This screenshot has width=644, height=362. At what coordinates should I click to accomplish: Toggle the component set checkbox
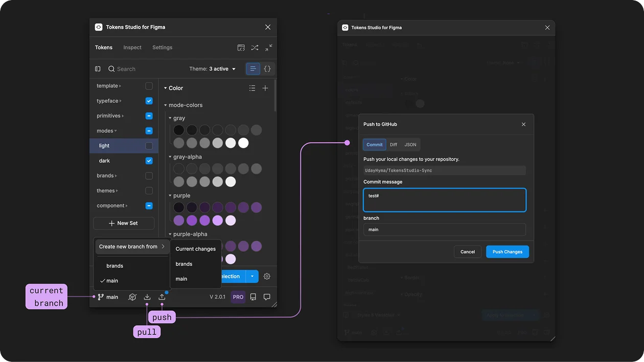pos(149,206)
